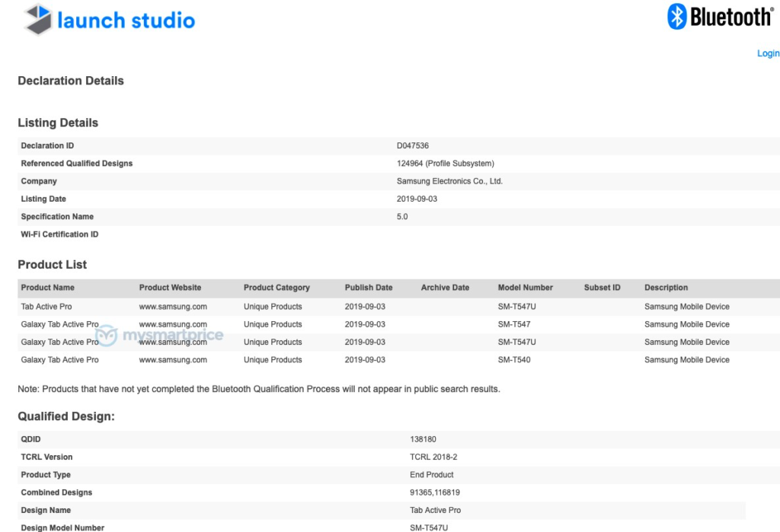The height and width of the screenshot is (532, 780).
Task: Click the Design Model Number label
Action: click(x=62, y=527)
